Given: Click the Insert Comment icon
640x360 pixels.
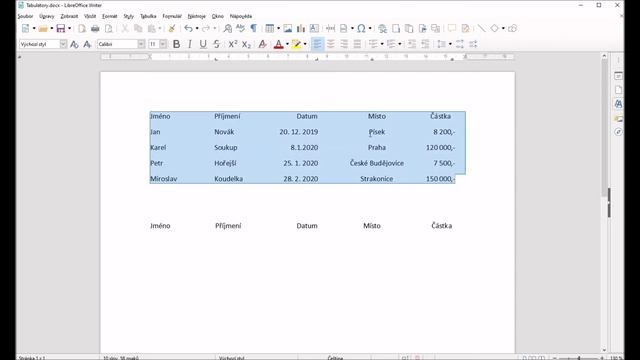Looking at the screenshot, I should 452,28.
